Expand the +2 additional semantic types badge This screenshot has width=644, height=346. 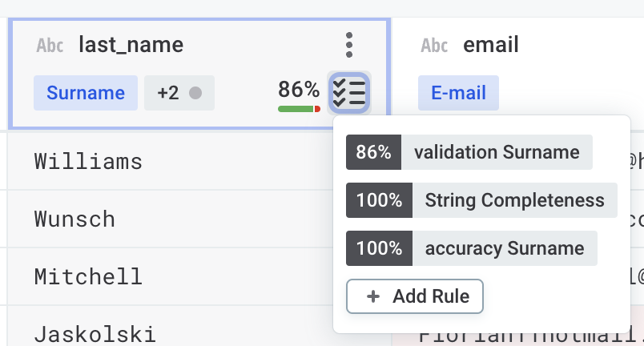(179, 93)
